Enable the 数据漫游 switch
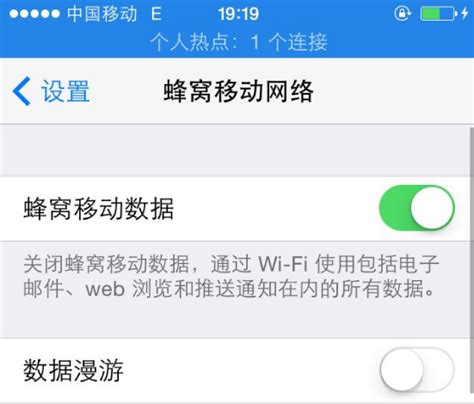 tap(417, 369)
